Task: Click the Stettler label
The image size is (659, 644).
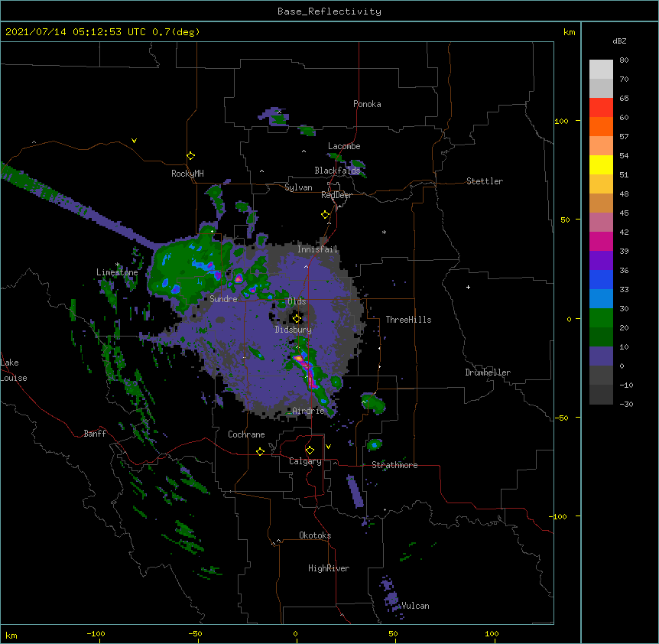Action: point(485,181)
